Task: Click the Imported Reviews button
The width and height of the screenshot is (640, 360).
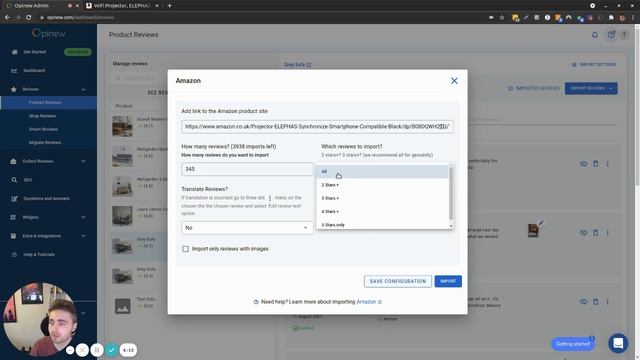Action: tap(534, 88)
